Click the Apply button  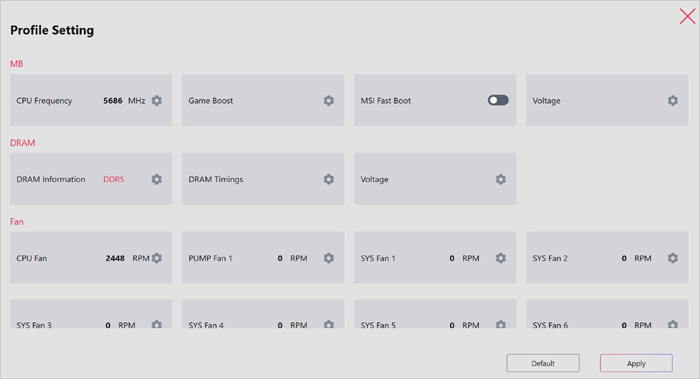pos(636,363)
